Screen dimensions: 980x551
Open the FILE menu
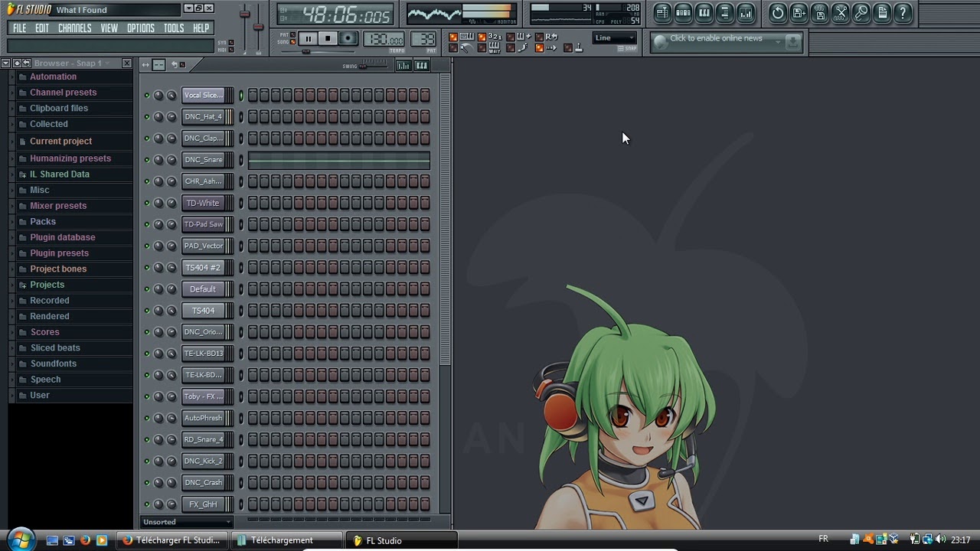(x=19, y=28)
